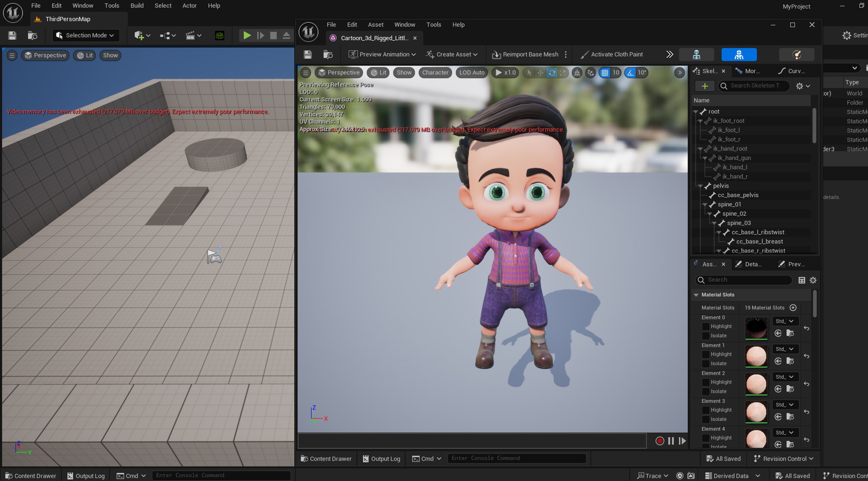
Task: Open the Revision Control dropdown in mesh editor
Action: click(783, 459)
